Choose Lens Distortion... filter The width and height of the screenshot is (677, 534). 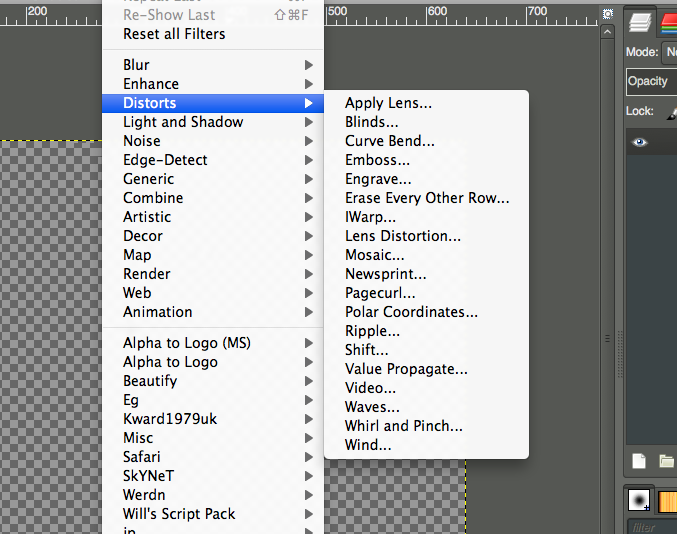[426, 236]
